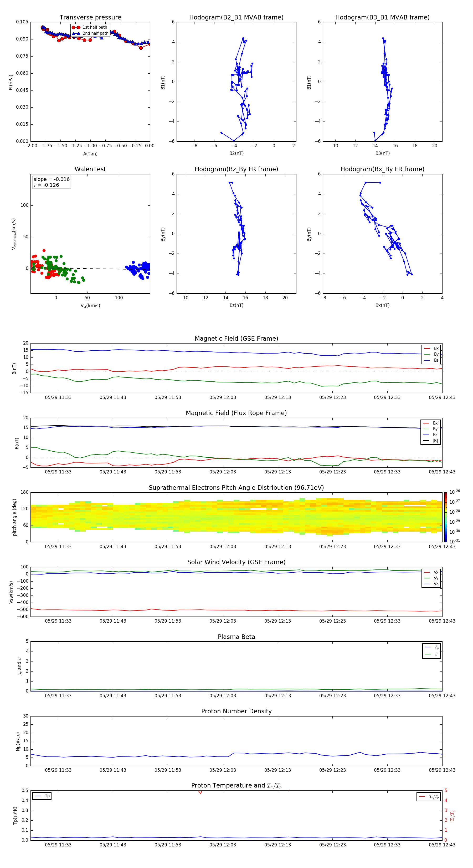
Task: Click the 'pitch angle (deg)' y-axis label
Action: click(14, 517)
